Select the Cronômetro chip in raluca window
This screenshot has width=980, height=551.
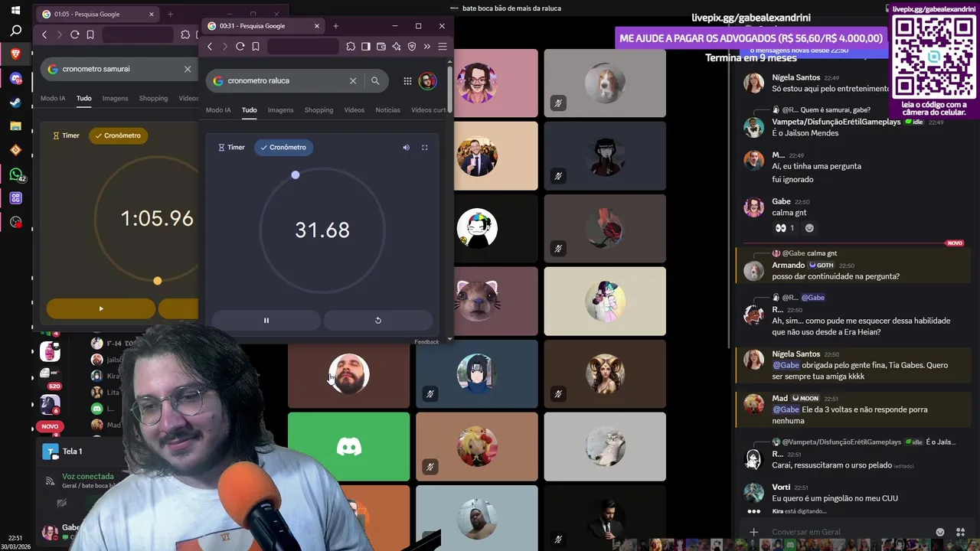pyautogui.click(x=284, y=148)
